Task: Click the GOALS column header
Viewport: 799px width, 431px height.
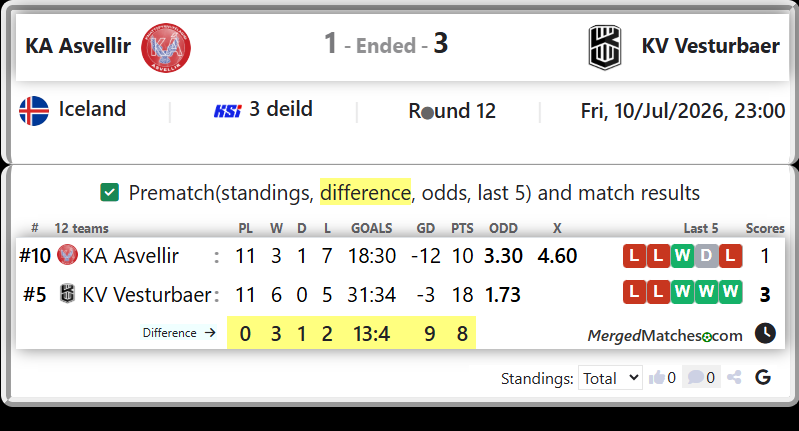Action: pos(371,228)
